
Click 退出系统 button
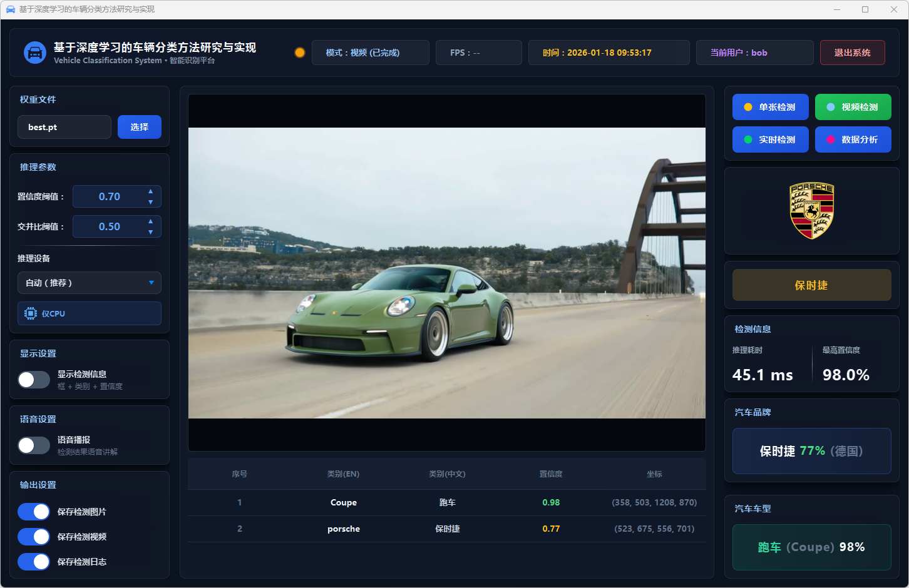[853, 53]
